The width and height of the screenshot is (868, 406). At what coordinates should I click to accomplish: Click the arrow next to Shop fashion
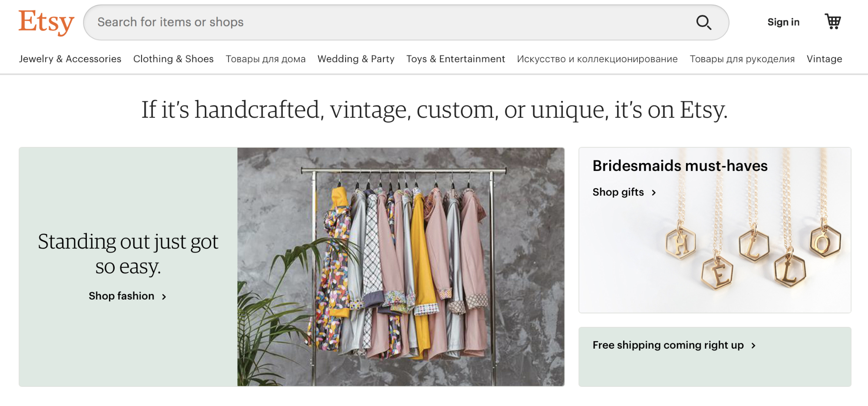tap(164, 296)
